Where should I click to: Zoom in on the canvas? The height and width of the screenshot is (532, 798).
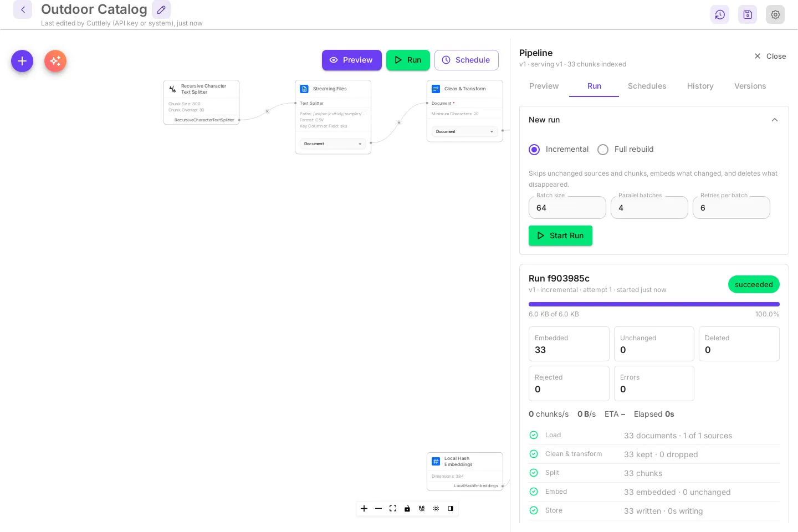click(364, 508)
